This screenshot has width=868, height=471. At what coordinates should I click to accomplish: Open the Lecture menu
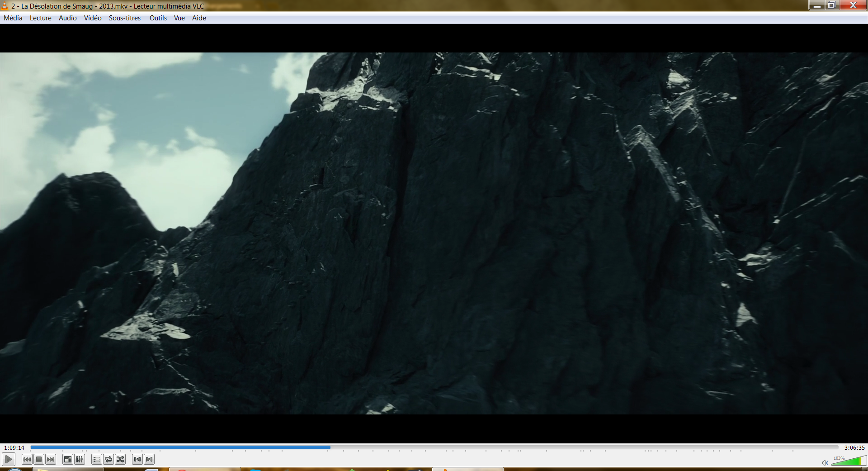point(41,18)
